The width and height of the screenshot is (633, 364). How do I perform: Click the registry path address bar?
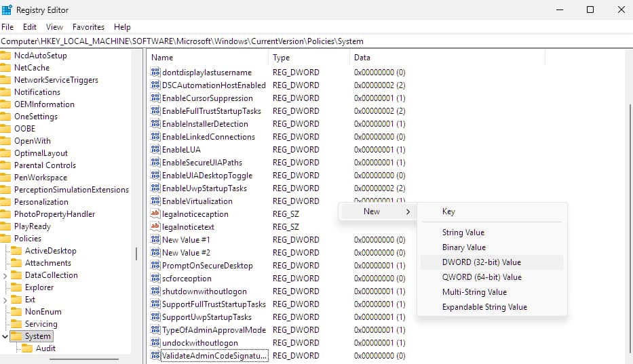pyautogui.click(x=316, y=41)
